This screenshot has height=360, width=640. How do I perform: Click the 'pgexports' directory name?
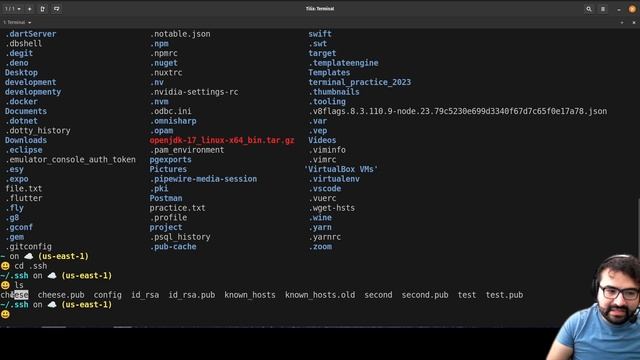coord(171,159)
